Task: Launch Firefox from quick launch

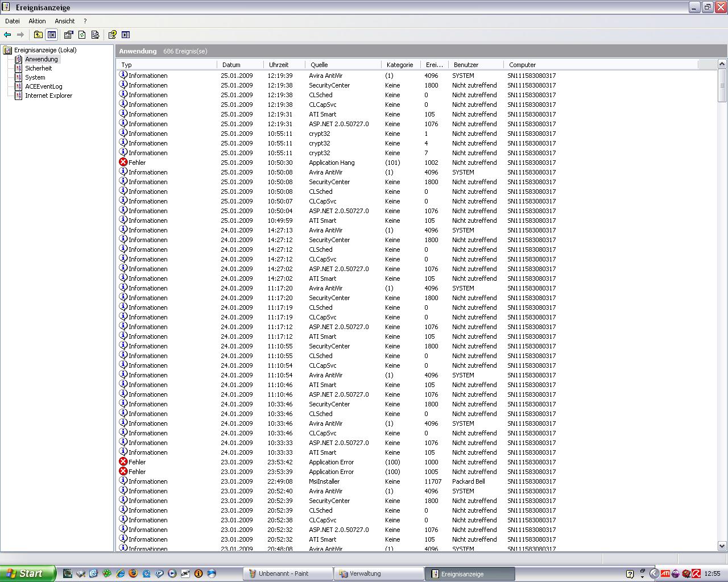Action: (133, 573)
